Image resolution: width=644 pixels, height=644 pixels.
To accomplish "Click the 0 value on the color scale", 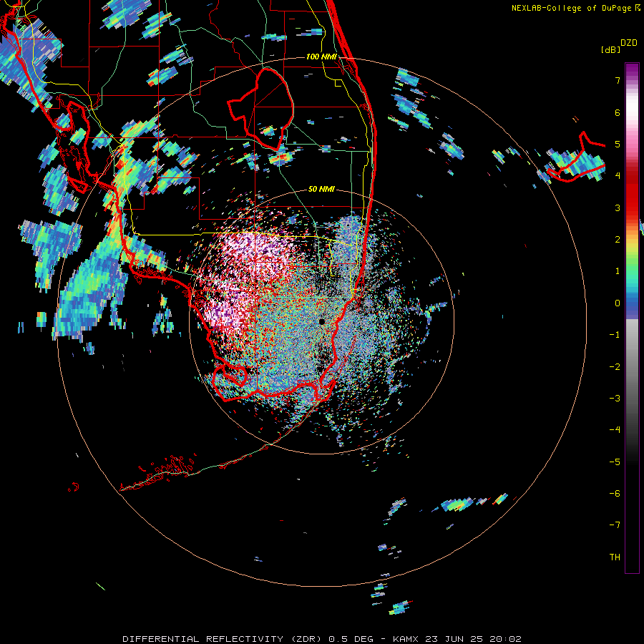I will tap(618, 303).
